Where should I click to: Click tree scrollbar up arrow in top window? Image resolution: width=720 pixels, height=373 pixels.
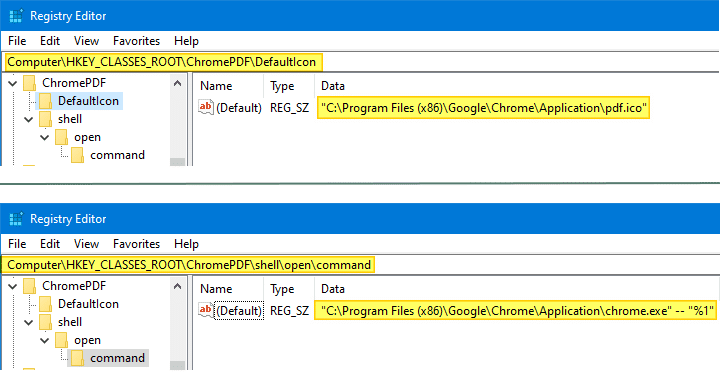pos(177,84)
